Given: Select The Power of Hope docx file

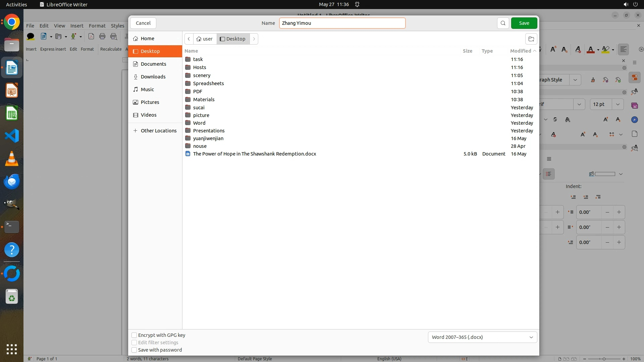Looking at the screenshot, I should 254,154.
